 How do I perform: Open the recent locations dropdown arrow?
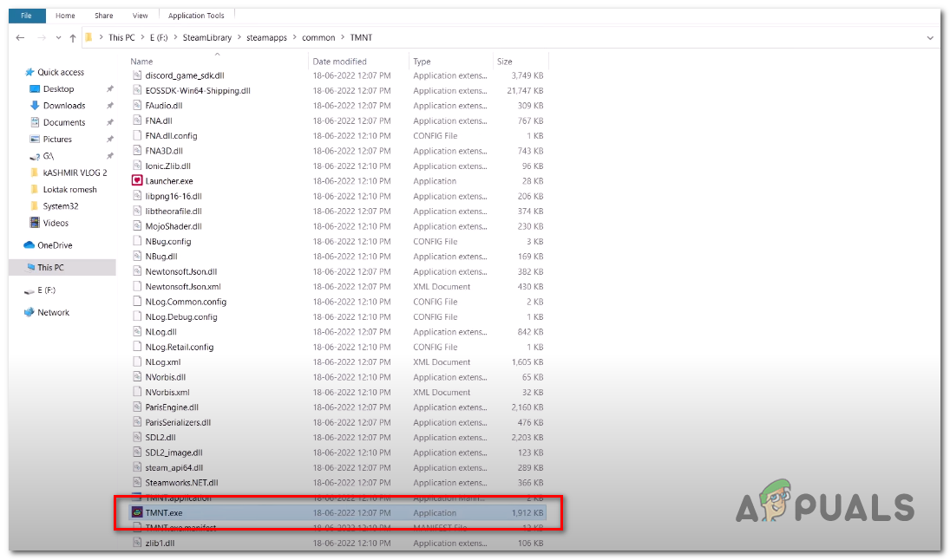58,37
